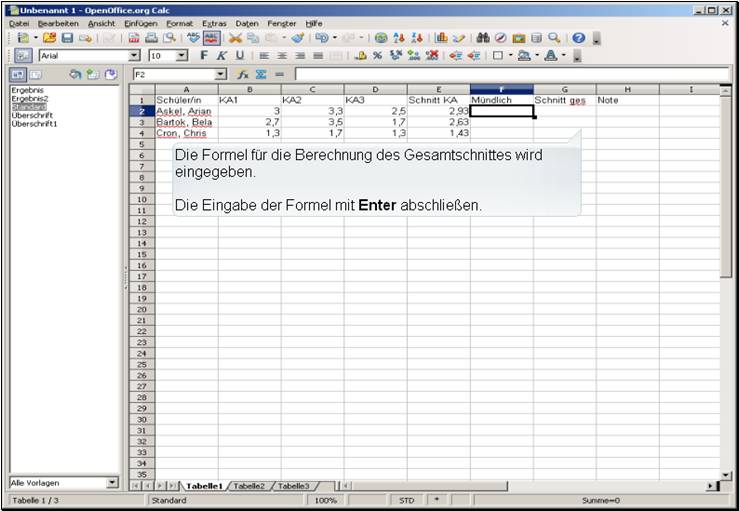The width and height of the screenshot is (739, 511).
Task: Toggle Italic formatting
Action: tap(222, 56)
